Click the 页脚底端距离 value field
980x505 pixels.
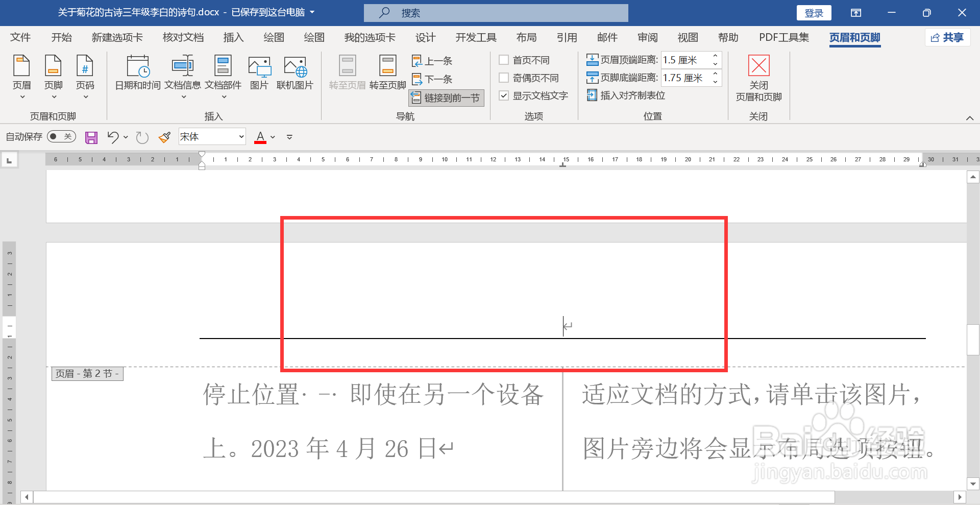pos(685,78)
